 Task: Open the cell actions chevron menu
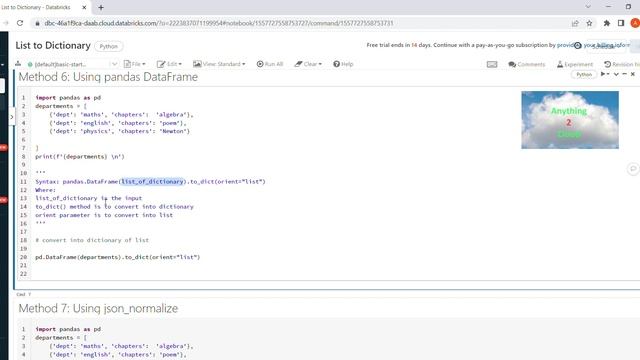(616, 74)
